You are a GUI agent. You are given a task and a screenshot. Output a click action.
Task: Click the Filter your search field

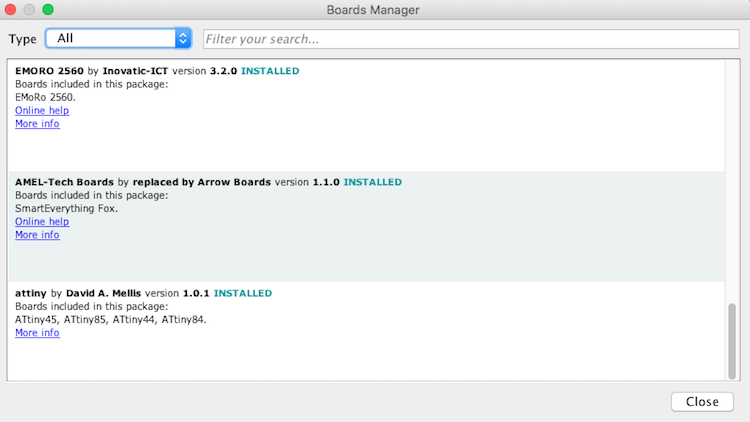pos(471,39)
